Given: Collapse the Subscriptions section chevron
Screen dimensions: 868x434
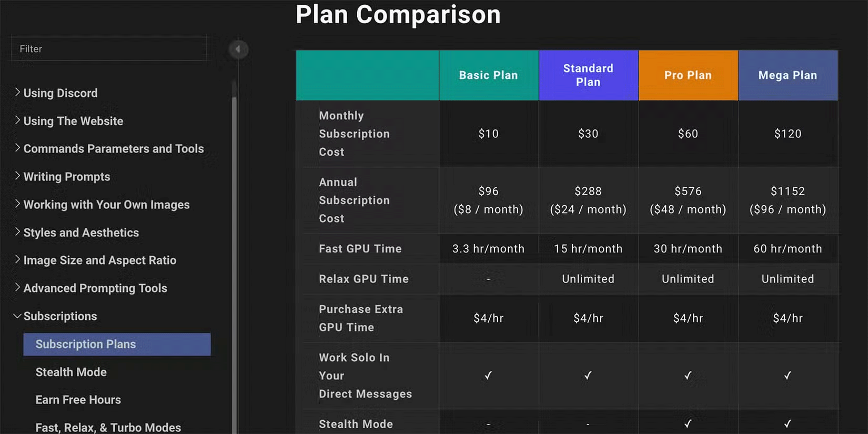Looking at the screenshot, I should tap(17, 316).
